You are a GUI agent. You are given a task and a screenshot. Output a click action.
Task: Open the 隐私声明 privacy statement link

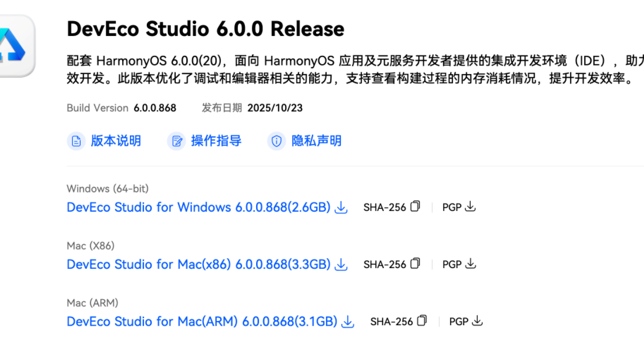point(316,141)
